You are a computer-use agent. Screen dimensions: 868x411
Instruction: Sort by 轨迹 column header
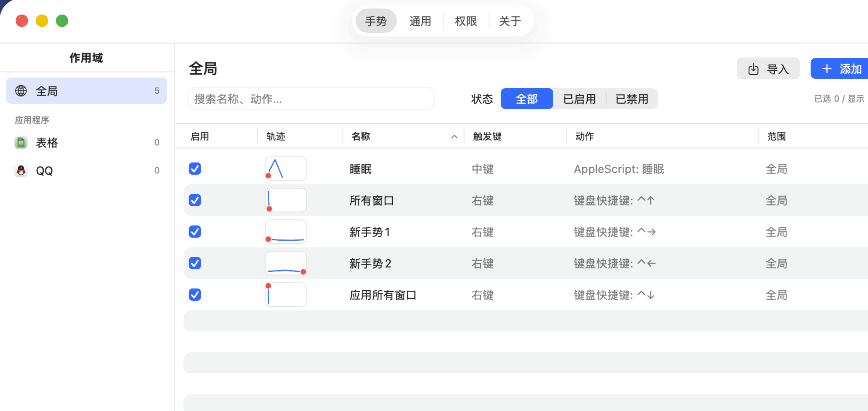click(276, 137)
